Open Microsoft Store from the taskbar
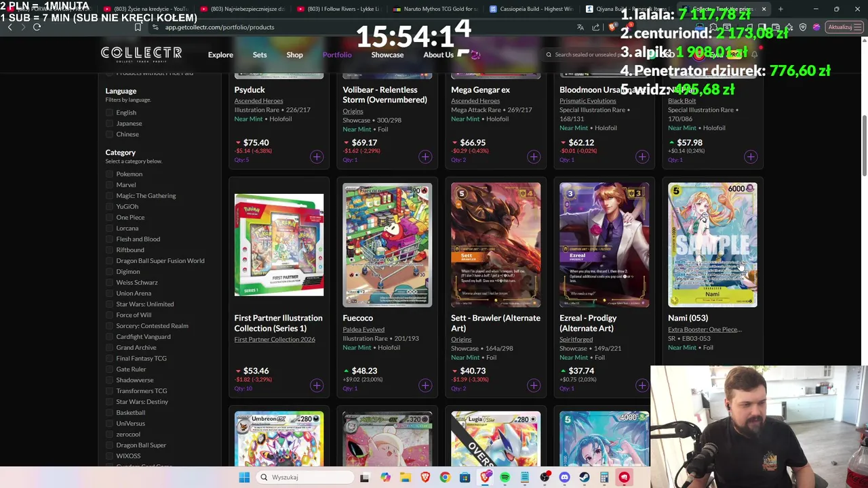The width and height of the screenshot is (868, 488). [465, 477]
